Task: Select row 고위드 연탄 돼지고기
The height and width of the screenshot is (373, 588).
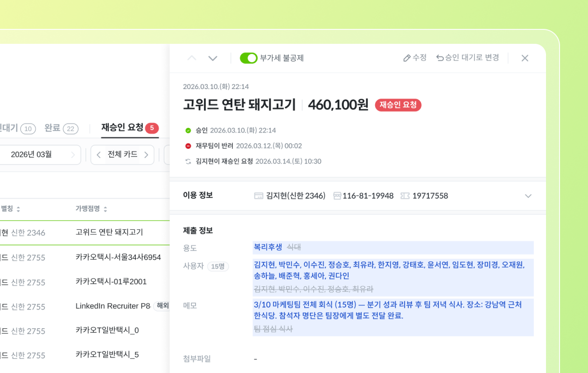Action: (x=84, y=233)
